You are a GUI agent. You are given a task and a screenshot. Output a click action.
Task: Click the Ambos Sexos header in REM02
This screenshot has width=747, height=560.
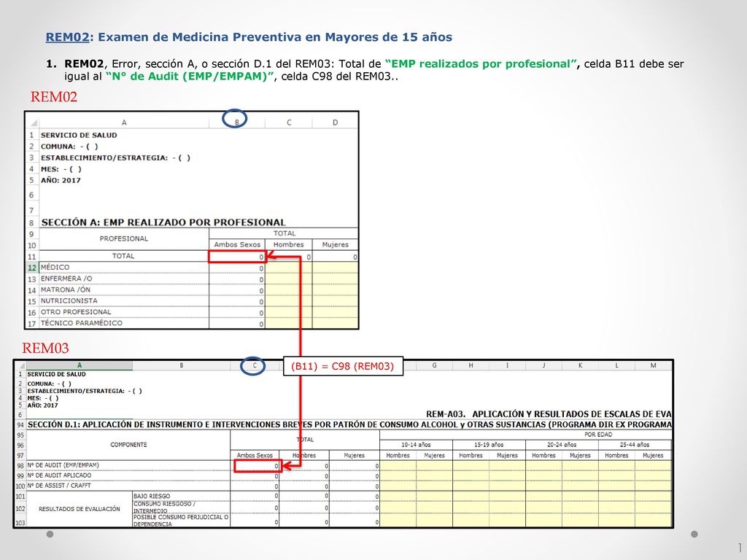[237, 244]
